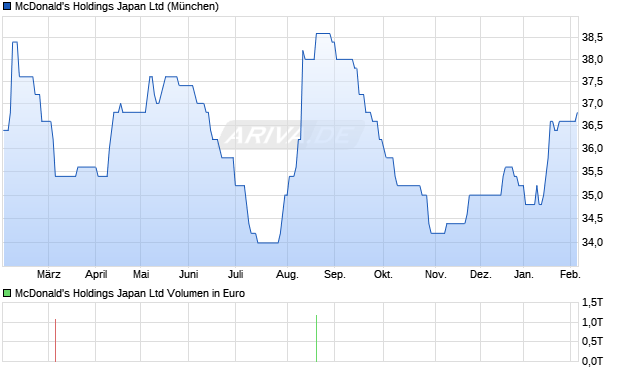The height and width of the screenshot is (371, 620).
Task: Click the 35,0 price axis value
Action: point(592,195)
